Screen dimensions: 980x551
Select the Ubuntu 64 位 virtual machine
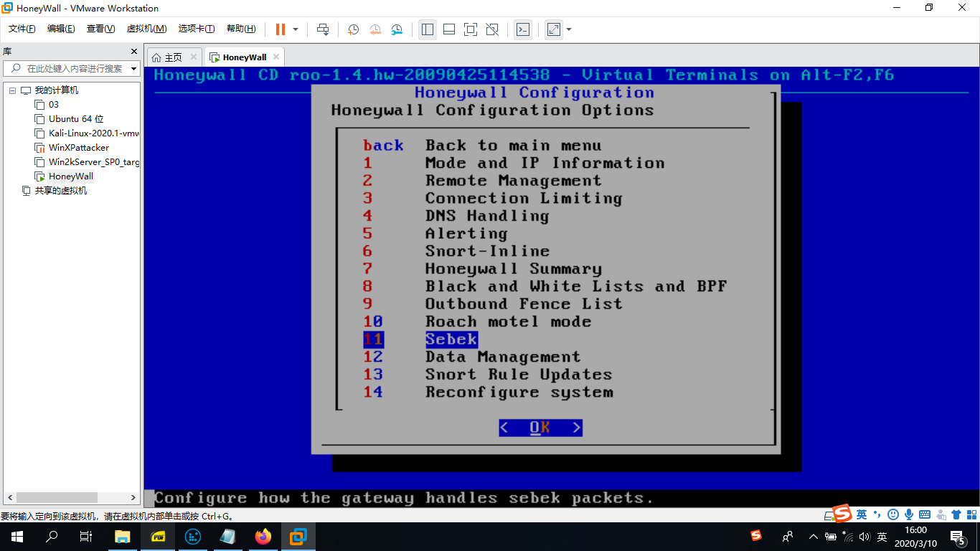tap(76, 119)
